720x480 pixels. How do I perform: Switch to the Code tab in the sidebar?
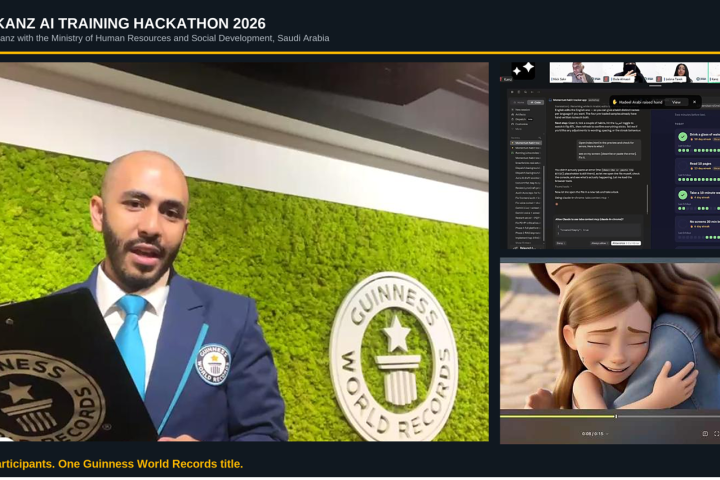(535, 102)
